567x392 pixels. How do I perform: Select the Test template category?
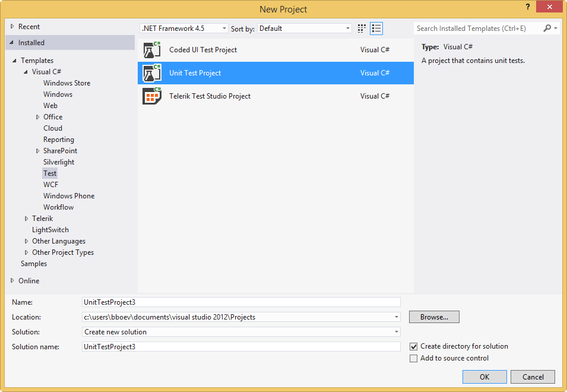pyautogui.click(x=50, y=173)
